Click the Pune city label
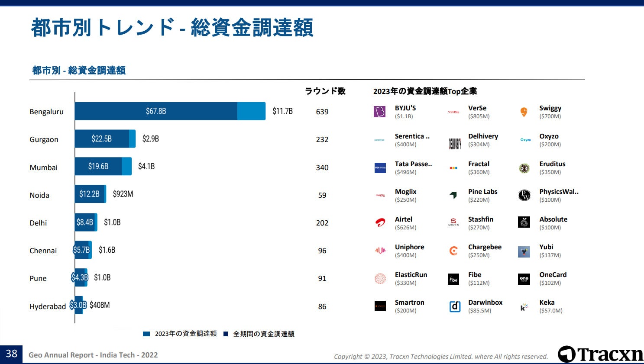644x364 pixels. tap(38, 278)
